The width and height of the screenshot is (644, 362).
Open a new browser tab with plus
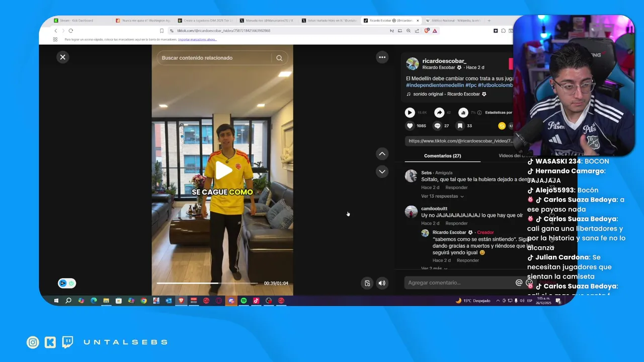(489, 21)
